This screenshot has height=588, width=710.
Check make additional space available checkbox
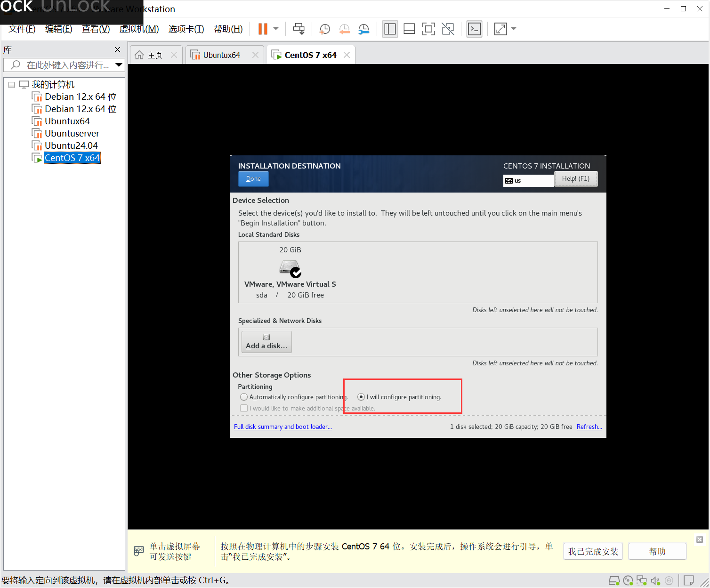point(244,408)
